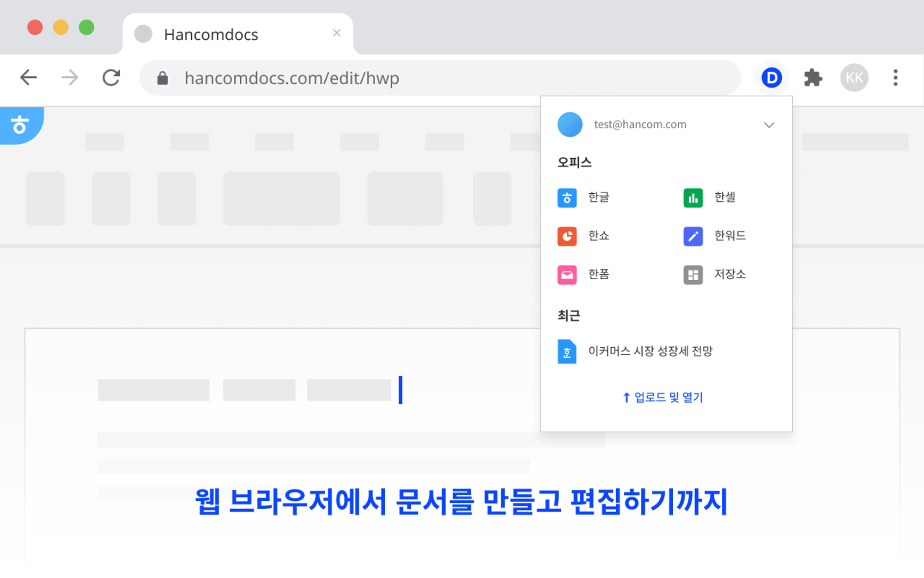
Task: Open the three-dot browser menu
Action: pyautogui.click(x=895, y=78)
